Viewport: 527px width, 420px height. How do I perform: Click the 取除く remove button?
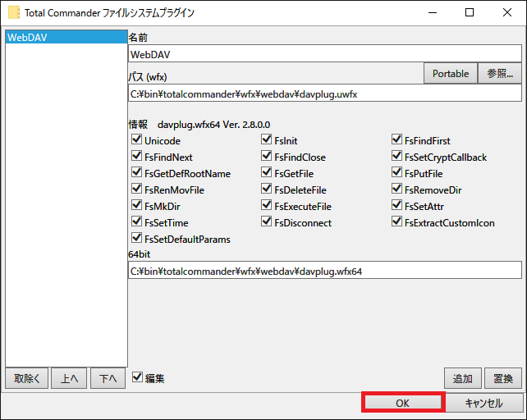click(x=26, y=378)
